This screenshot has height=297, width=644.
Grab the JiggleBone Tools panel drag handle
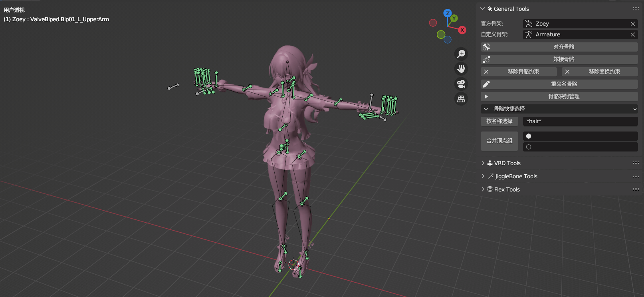click(x=636, y=176)
